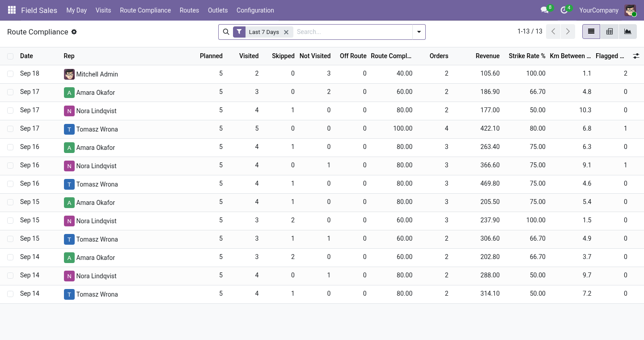Open optional columns adjuster
644x340 pixels.
[636, 56]
